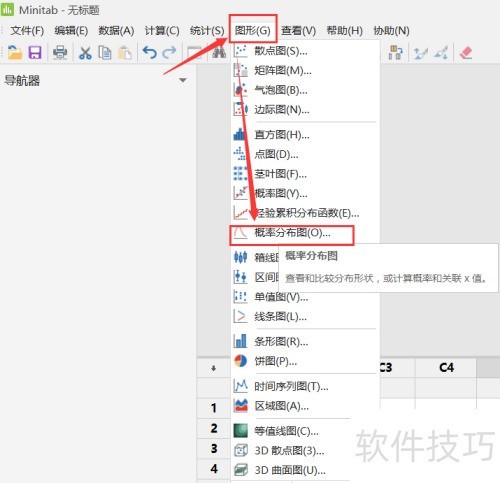The height and width of the screenshot is (483, 500).
Task: Choose 线条图(L)... from the menu
Action: pos(305,316)
